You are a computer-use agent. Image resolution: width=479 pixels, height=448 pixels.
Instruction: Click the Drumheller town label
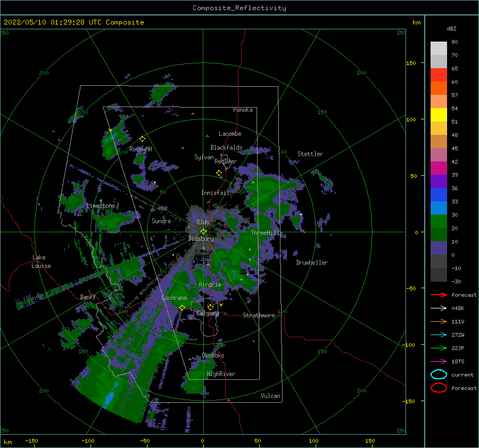(x=312, y=263)
